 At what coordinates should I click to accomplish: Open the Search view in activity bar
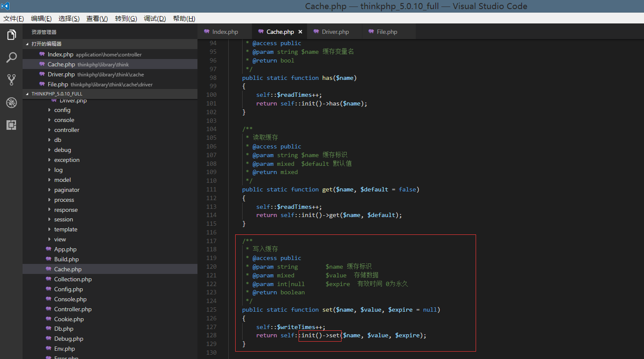click(11, 57)
